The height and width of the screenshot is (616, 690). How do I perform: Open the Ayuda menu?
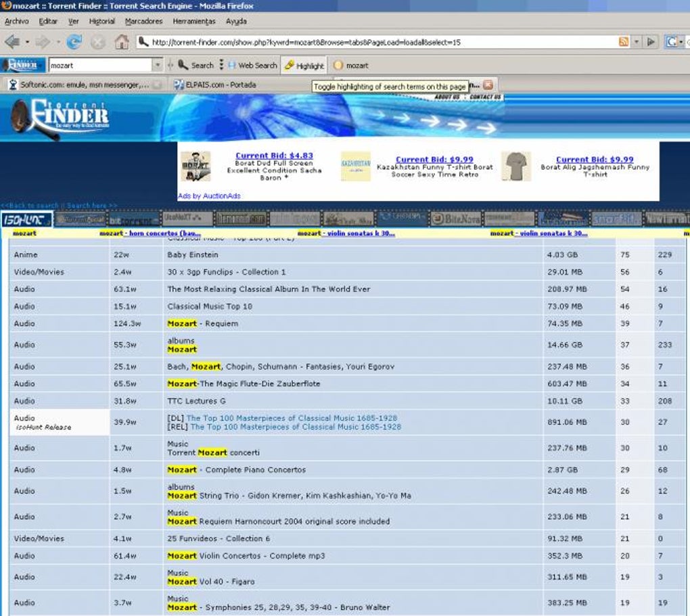pos(236,21)
